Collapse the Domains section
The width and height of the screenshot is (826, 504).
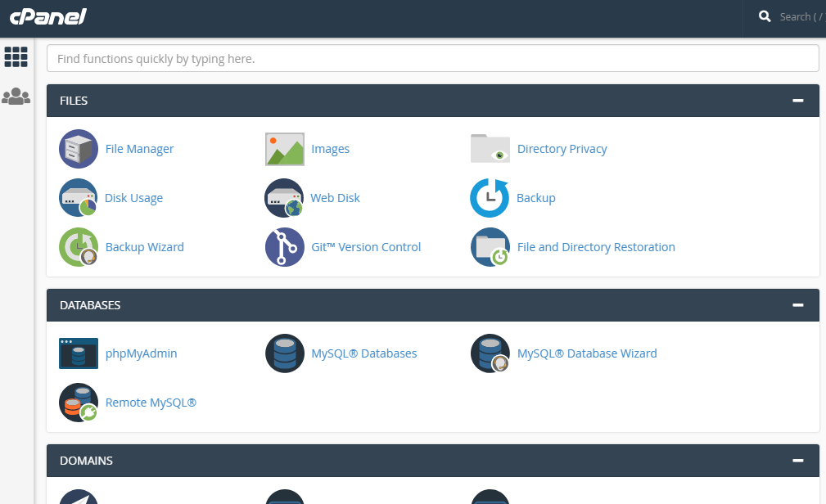(x=797, y=461)
